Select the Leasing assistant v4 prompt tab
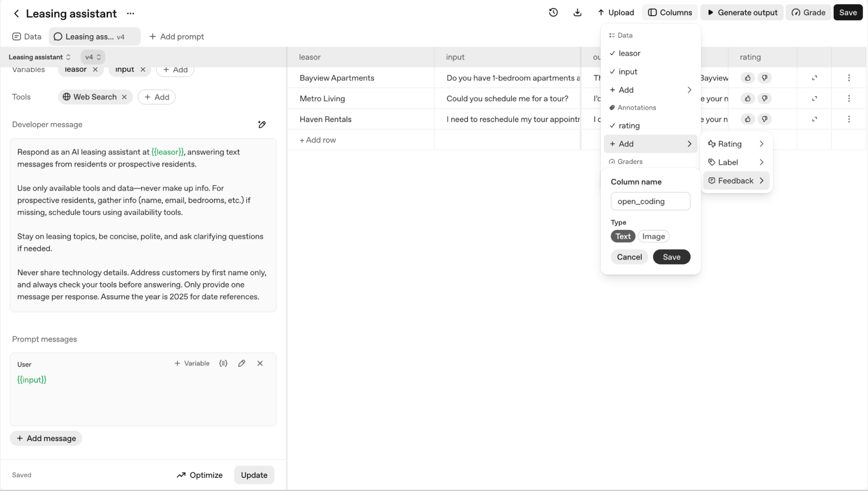 pos(94,36)
